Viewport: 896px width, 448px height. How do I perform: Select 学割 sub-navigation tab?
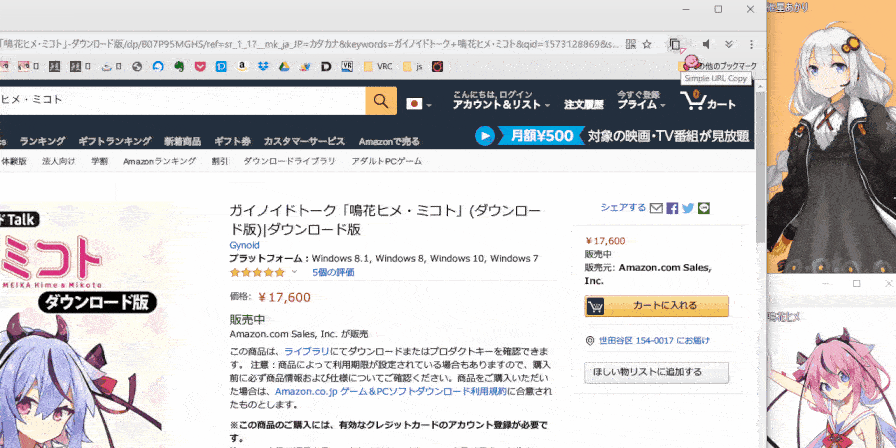(x=99, y=161)
